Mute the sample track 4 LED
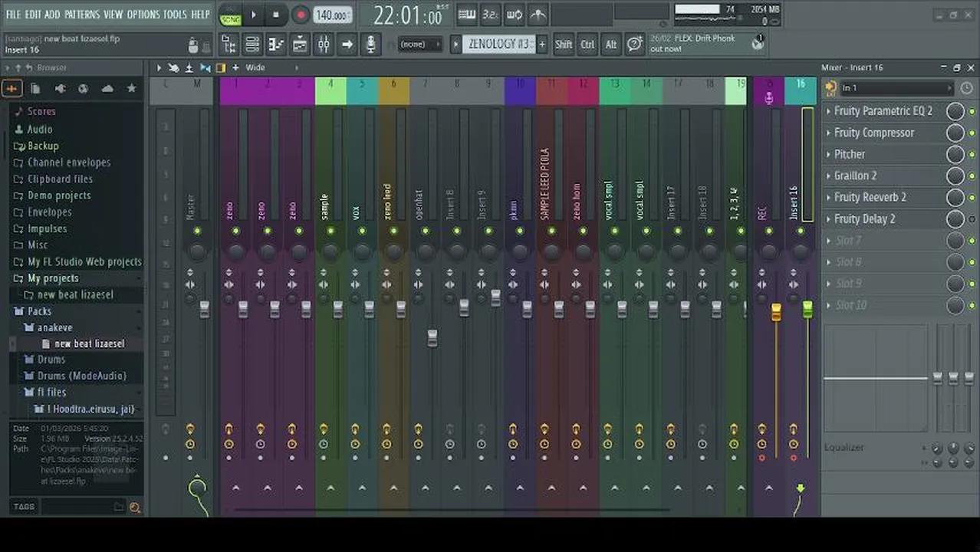 [x=331, y=231]
